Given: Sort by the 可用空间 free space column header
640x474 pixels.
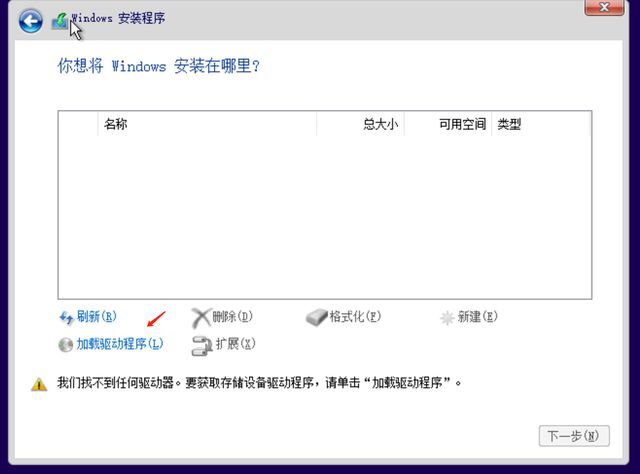Looking at the screenshot, I should pyautogui.click(x=461, y=124).
